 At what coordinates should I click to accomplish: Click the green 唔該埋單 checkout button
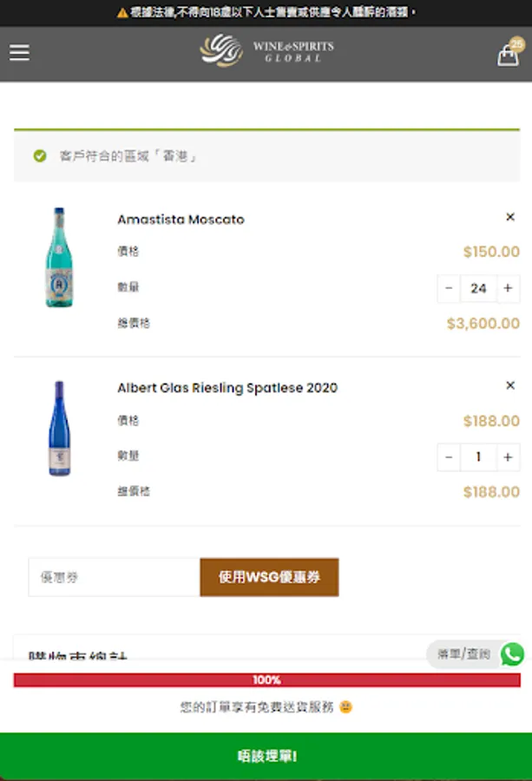[266, 757]
